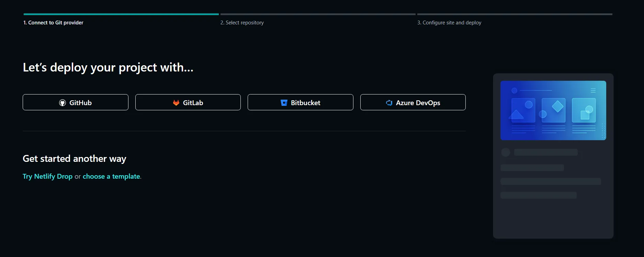This screenshot has width=644, height=257.
Task: Jump to step 2 Select repository
Action: [242, 23]
